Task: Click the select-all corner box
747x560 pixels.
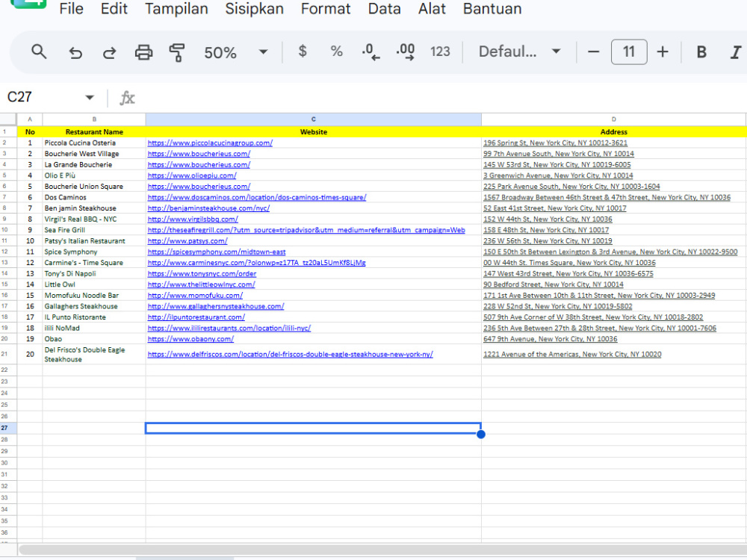Action: tap(8, 119)
